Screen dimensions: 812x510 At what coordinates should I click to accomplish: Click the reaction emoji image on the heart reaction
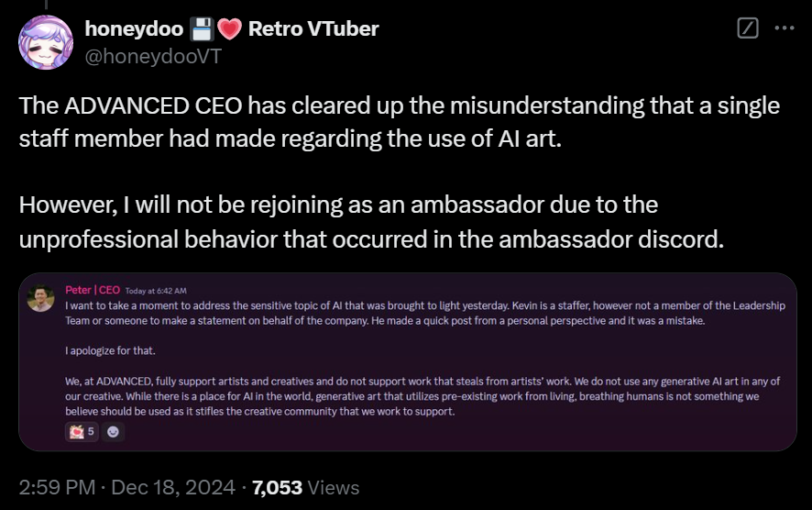tap(77, 431)
